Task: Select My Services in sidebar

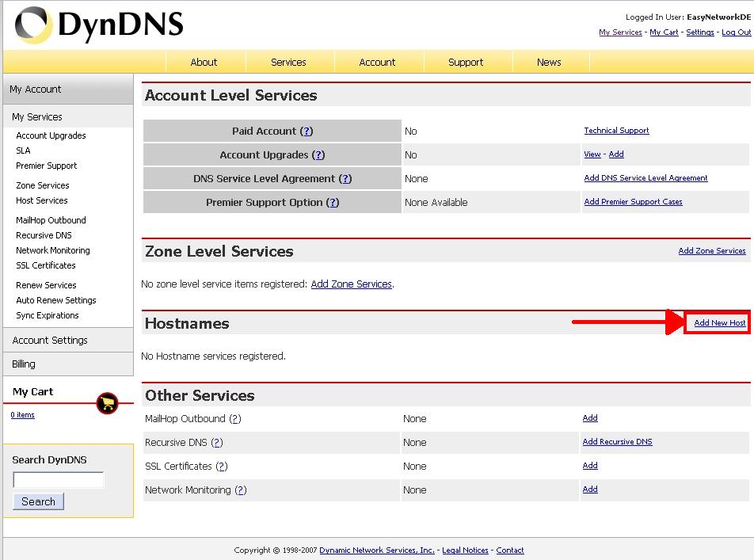Action: (68, 117)
